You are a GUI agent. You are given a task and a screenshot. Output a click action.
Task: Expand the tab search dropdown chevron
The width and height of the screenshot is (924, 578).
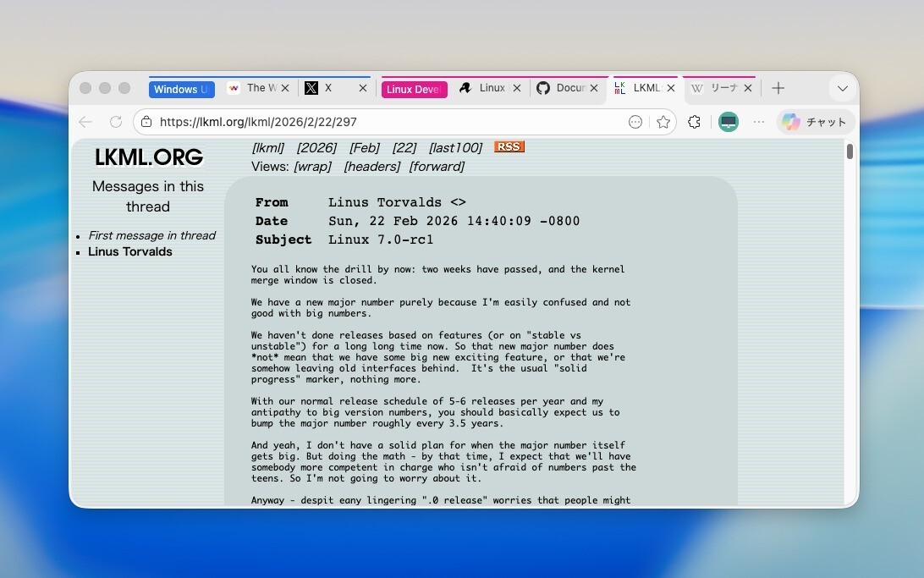[x=842, y=88]
